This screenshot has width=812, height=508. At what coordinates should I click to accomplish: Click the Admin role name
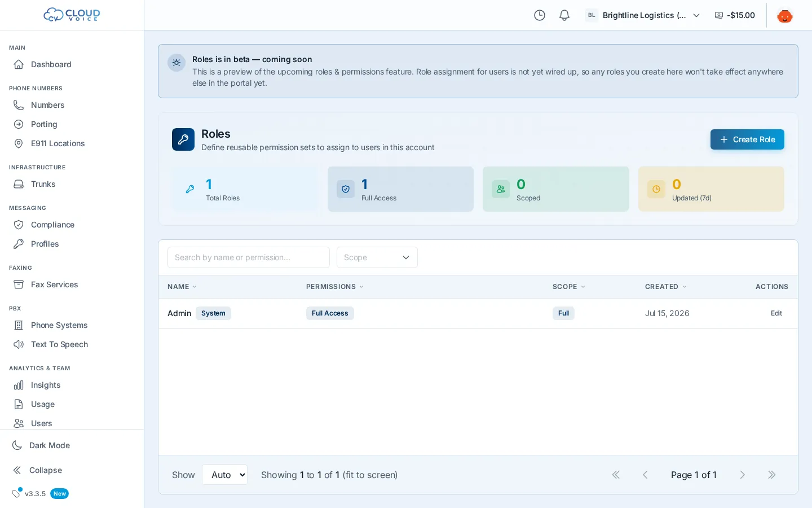(x=179, y=313)
